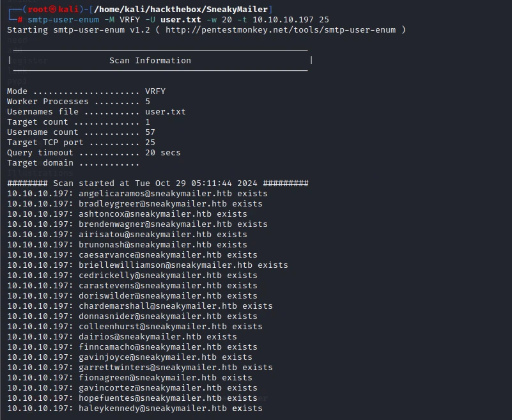Click the Username count value 57

pyautogui.click(x=150, y=132)
